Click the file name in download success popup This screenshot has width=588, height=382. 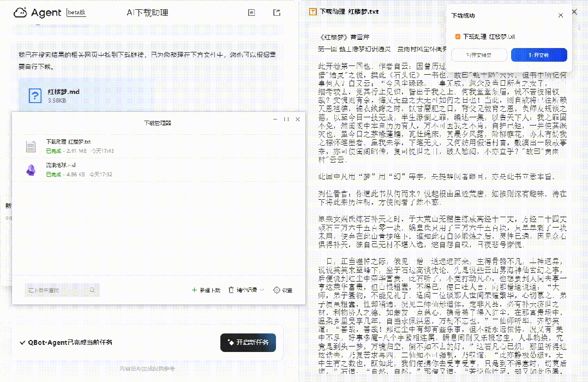point(489,37)
